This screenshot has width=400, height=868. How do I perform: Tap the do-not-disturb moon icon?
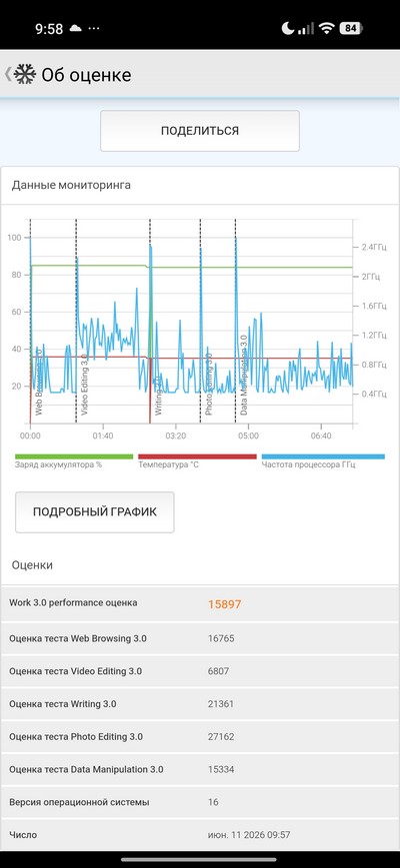(x=288, y=28)
